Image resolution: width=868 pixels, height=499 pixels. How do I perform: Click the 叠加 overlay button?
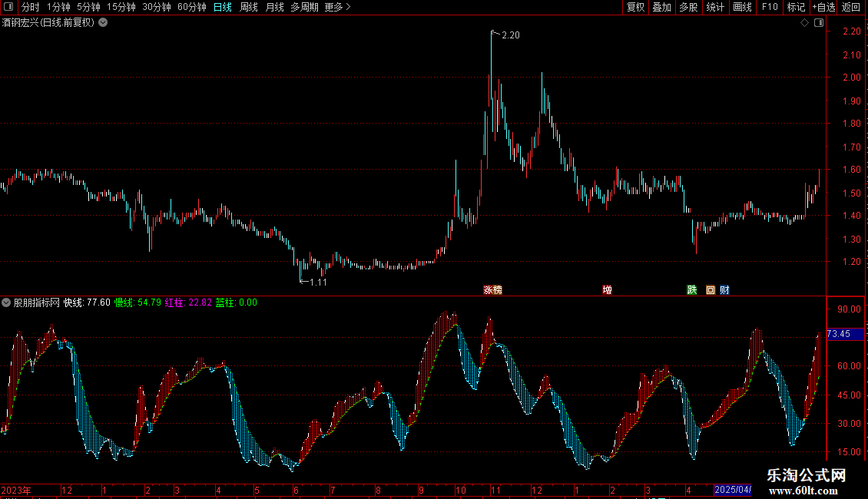661,7
